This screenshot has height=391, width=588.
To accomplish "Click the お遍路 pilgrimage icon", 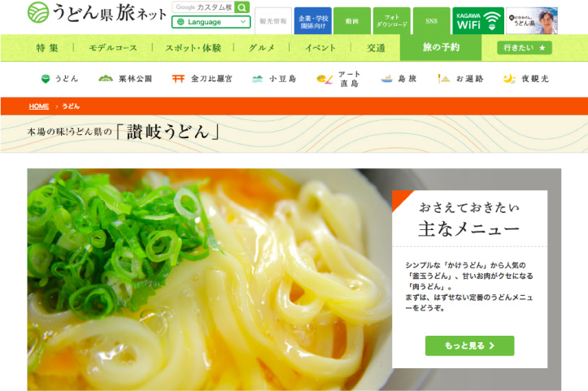I will point(444,79).
